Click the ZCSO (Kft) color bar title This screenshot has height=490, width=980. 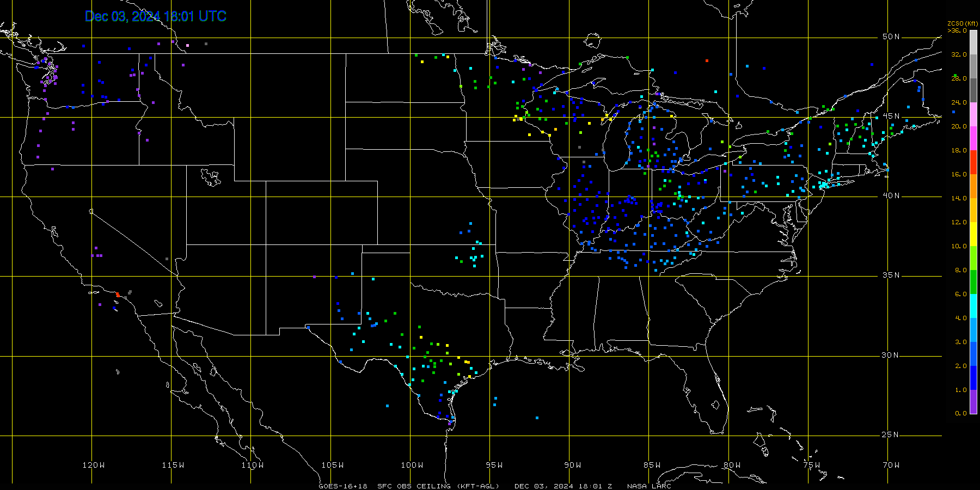click(x=963, y=23)
